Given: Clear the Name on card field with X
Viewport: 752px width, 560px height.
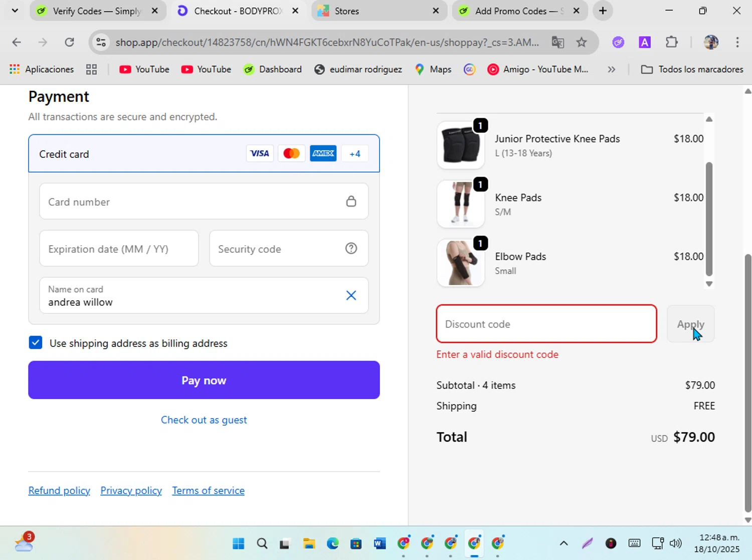Looking at the screenshot, I should click(351, 295).
